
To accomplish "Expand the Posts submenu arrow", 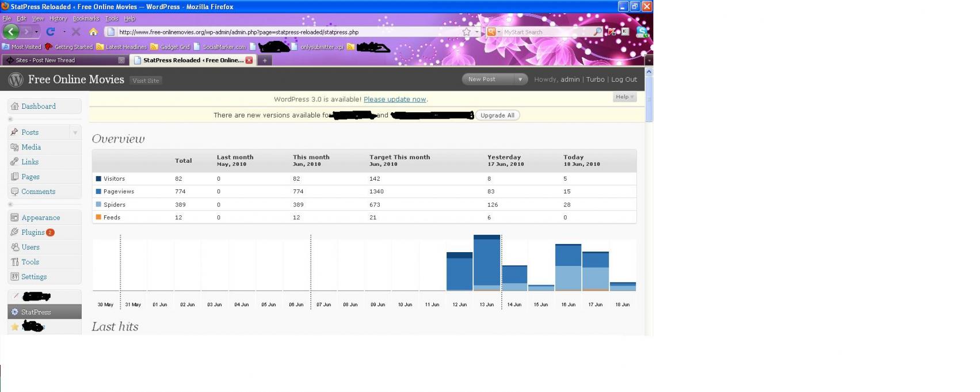I will pyautogui.click(x=75, y=132).
